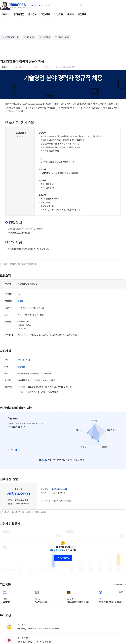
Task: Click the chevron after 비교해볼 수 있어요
Action: pos(88,459)
